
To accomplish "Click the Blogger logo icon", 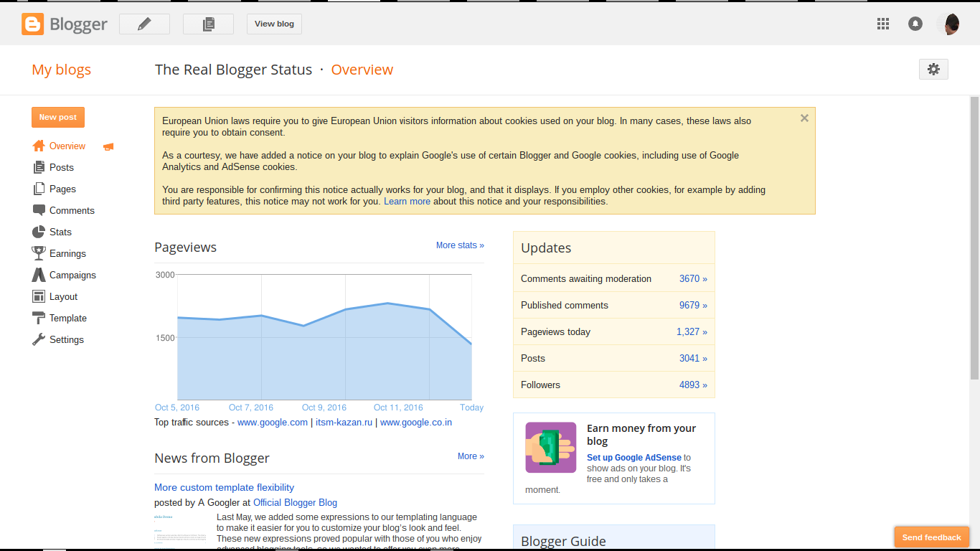I will coord(32,23).
